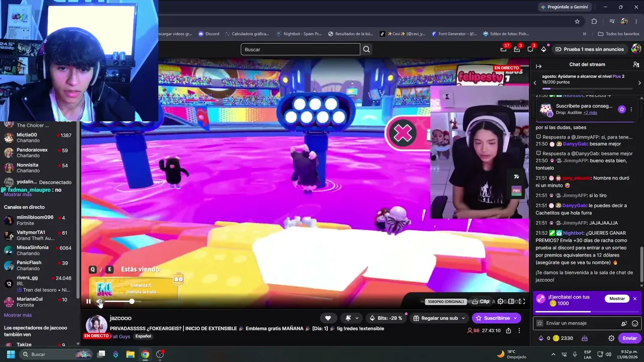Image resolution: width=644 pixels, height=362 pixels.
Task: Open the video player settings gear
Action: tap(500, 302)
